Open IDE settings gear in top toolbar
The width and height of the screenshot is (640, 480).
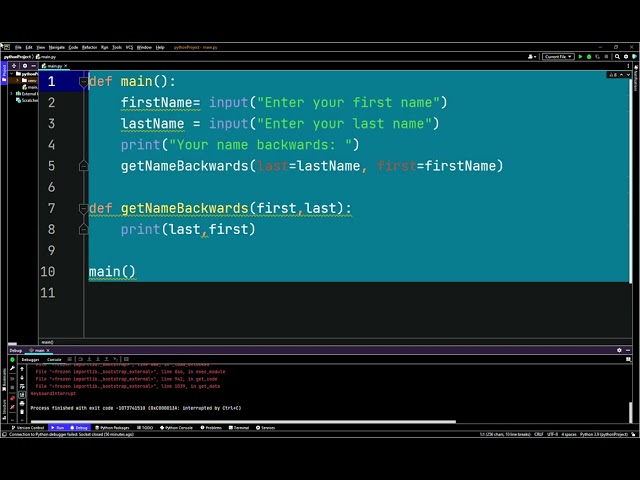tap(626, 57)
